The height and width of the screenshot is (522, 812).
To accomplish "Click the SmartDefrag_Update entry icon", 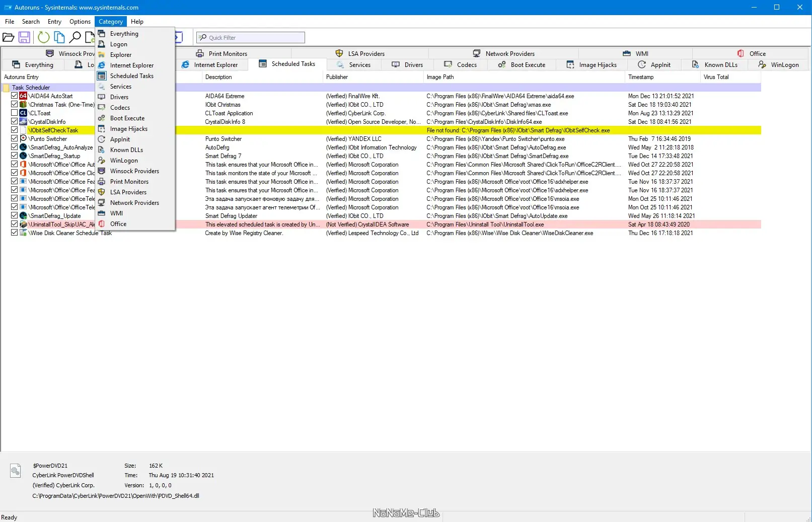I will pyautogui.click(x=23, y=216).
